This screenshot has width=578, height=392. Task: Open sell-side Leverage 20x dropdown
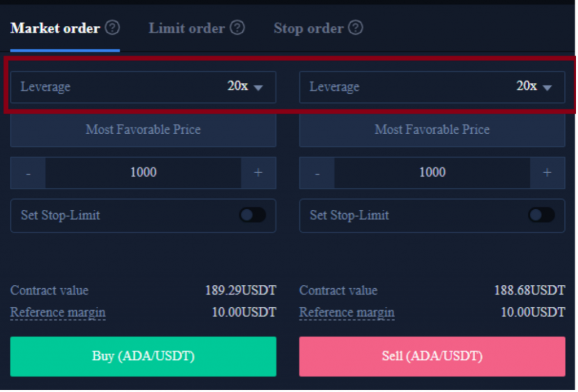tap(432, 87)
